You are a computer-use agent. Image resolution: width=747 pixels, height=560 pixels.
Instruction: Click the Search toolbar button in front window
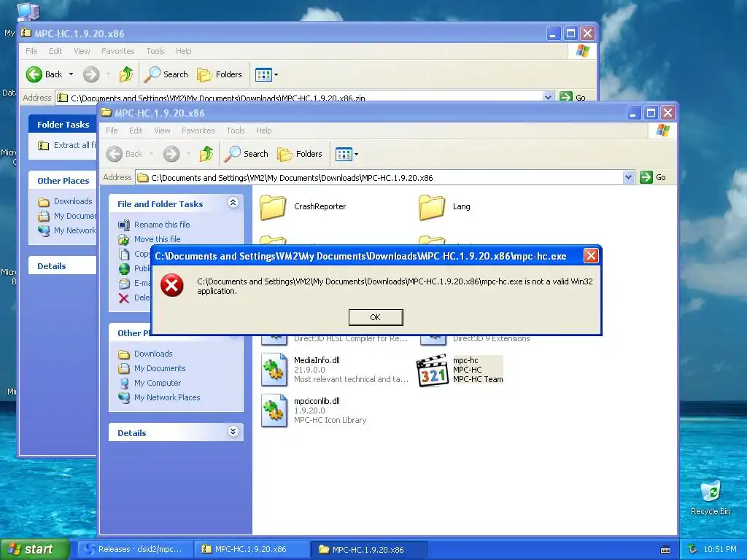(x=247, y=153)
